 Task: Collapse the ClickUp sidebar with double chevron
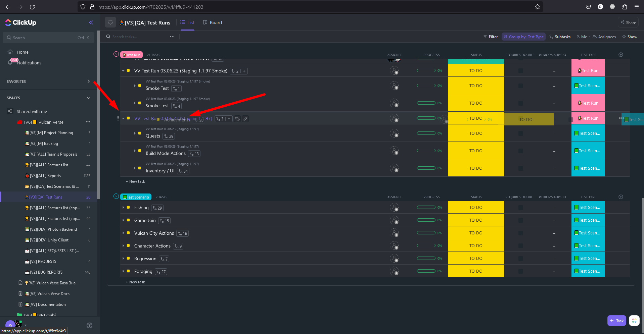point(91,22)
